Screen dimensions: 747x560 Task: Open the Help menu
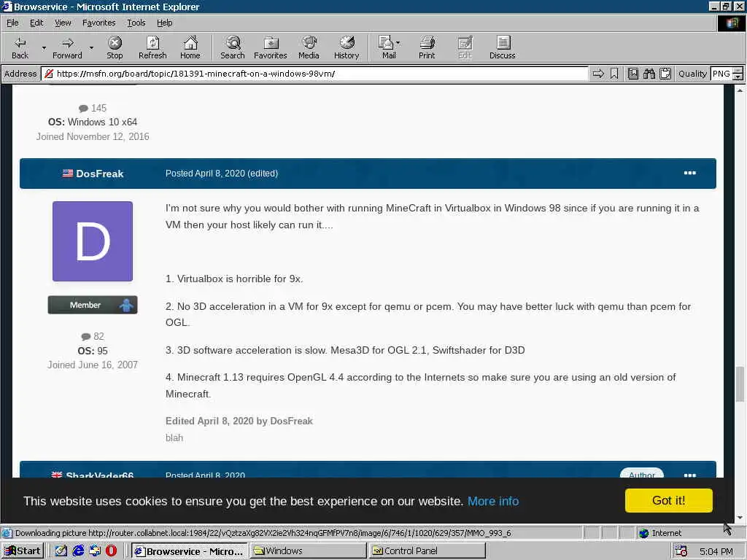tap(164, 23)
